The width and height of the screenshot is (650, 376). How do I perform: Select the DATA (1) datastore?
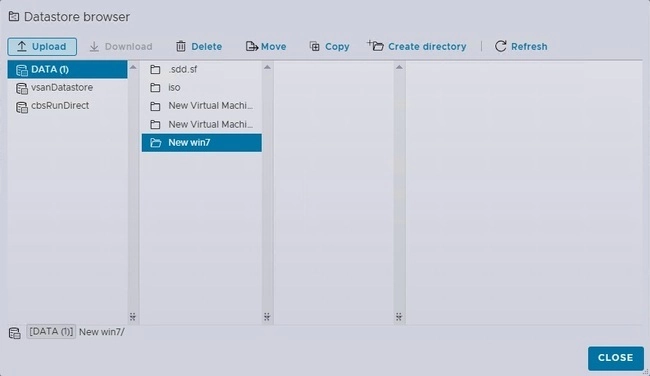[x=67, y=69]
